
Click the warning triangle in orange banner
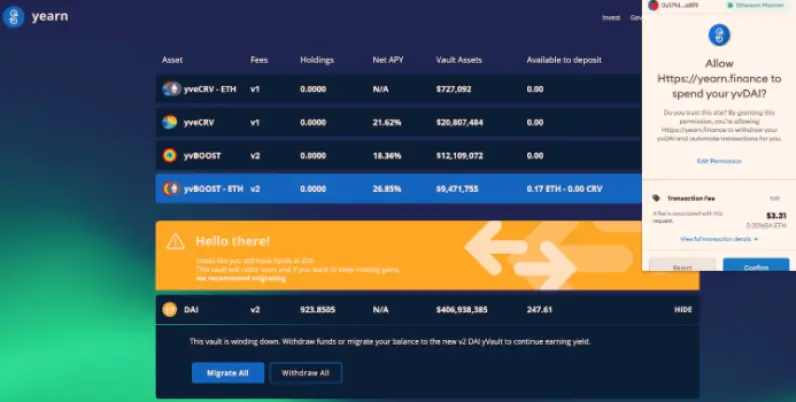pyautogui.click(x=176, y=242)
